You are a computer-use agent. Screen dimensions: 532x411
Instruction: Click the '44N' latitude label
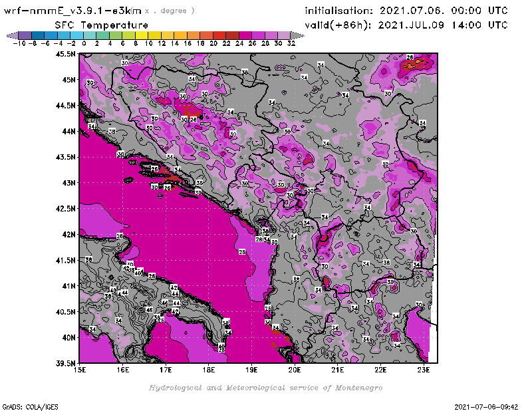(69, 131)
